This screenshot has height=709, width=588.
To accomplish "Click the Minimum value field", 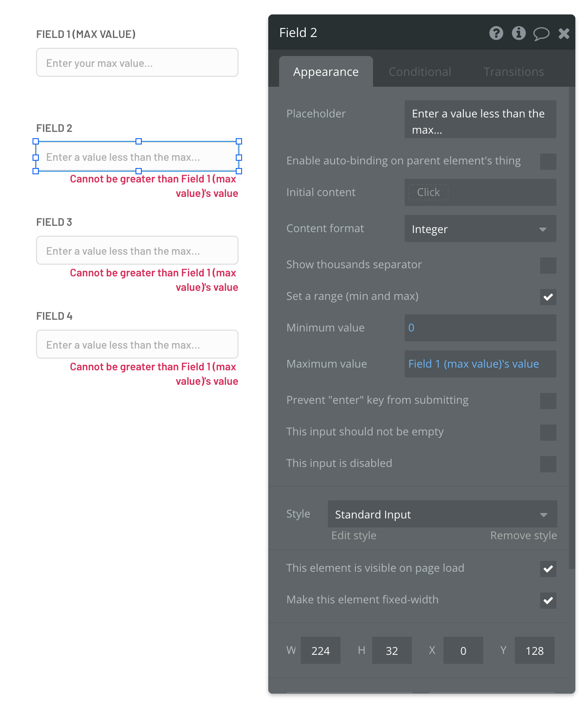I will pyautogui.click(x=480, y=328).
